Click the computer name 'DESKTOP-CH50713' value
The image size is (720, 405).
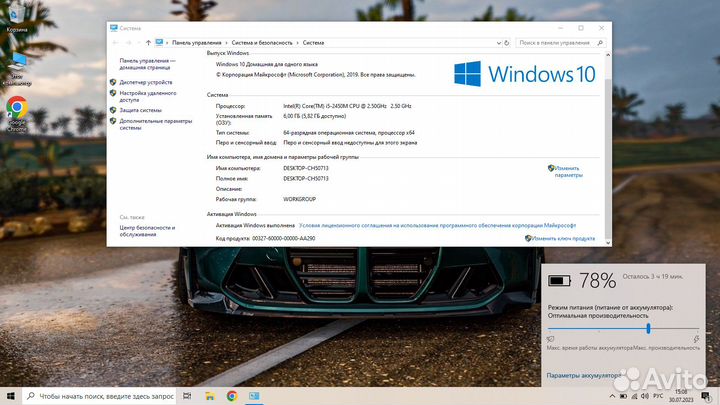coord(306,168)
